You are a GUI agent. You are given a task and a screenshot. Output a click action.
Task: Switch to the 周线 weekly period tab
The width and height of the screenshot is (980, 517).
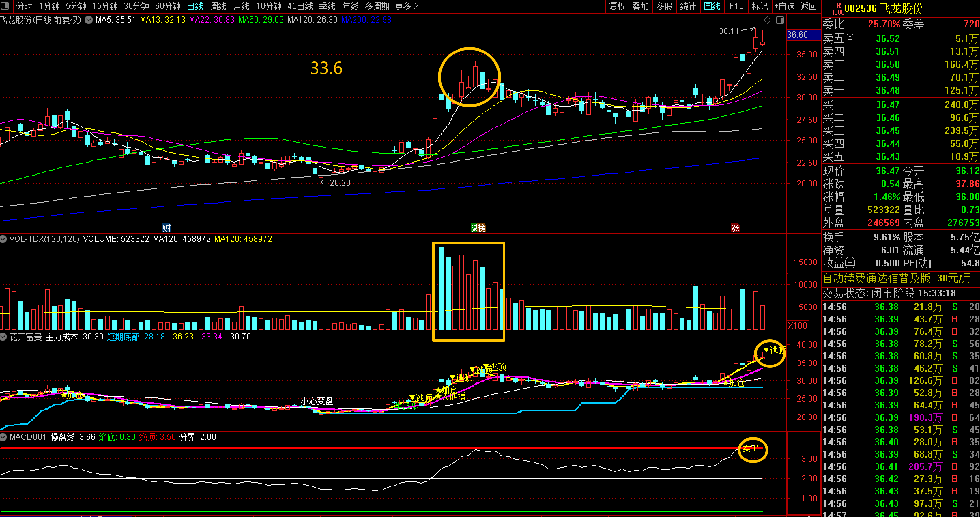pyautogui.click(x=218, y=6)
